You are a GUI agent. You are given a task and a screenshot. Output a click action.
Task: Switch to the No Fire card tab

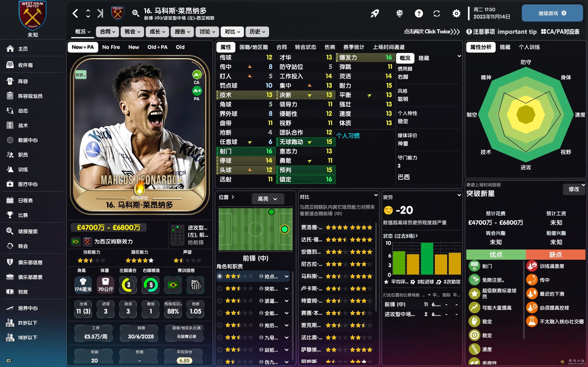pos(111,47)
